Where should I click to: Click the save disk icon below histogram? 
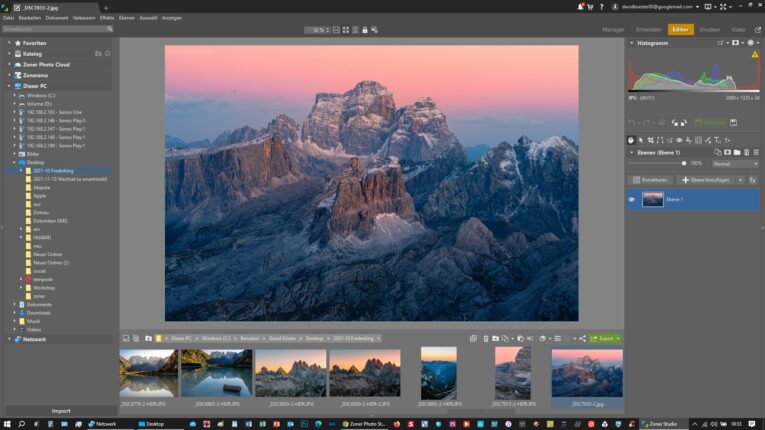click(x=733, y=122)
